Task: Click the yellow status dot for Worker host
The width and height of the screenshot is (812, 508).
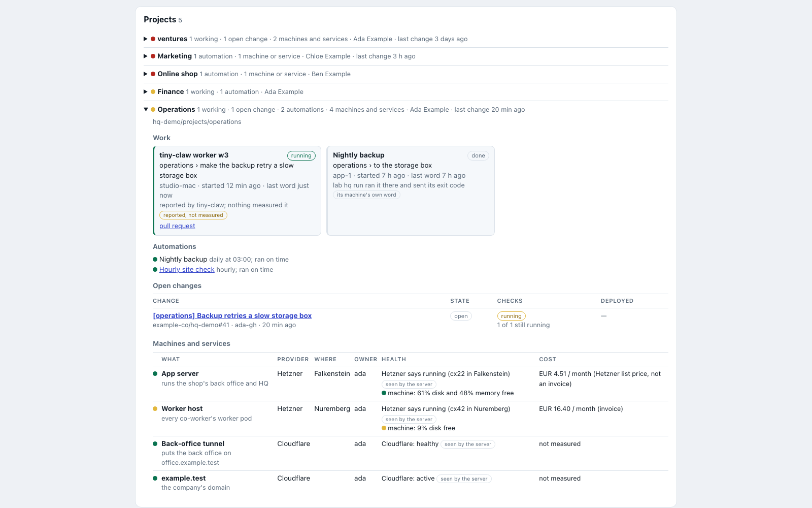Action: [155, 409]
